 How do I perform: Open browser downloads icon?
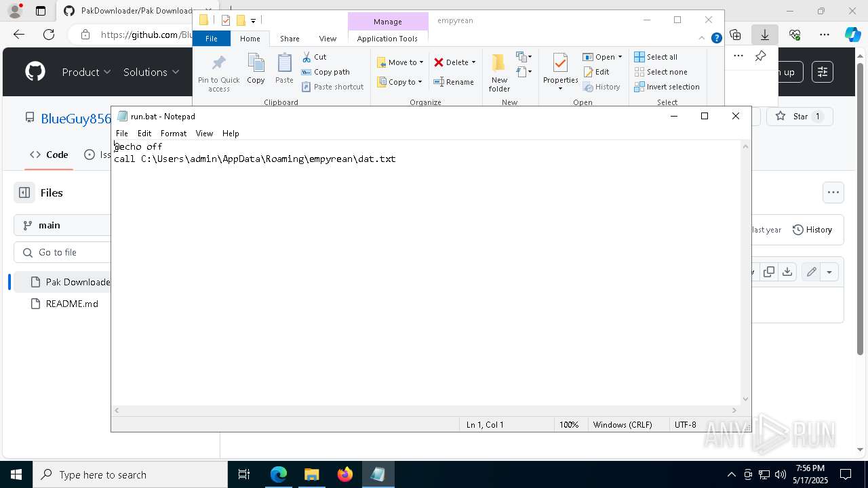coord(765,35)
